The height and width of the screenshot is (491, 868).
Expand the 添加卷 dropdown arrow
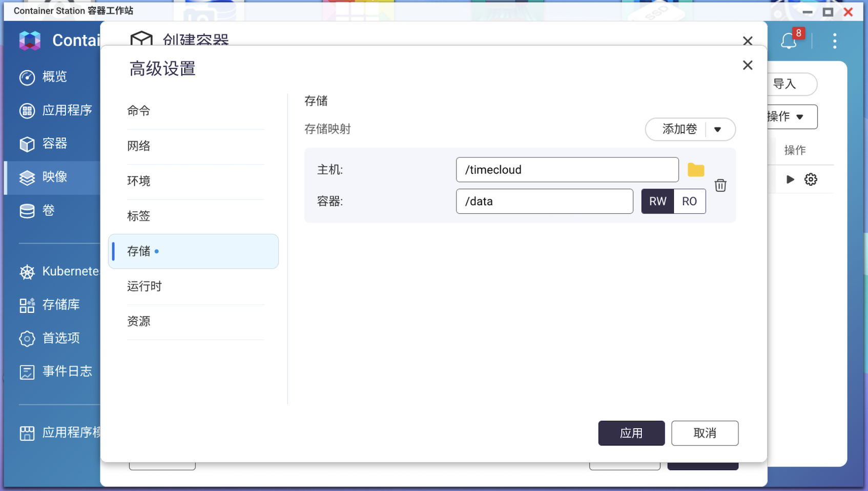[x=718, y=129]
